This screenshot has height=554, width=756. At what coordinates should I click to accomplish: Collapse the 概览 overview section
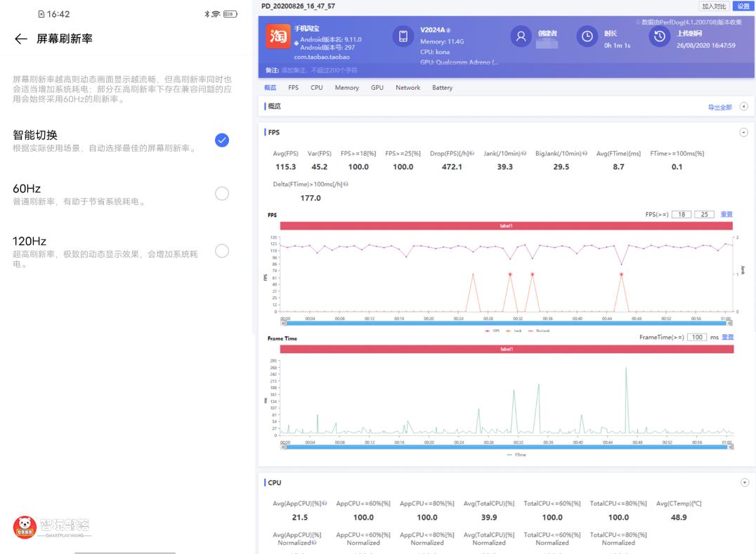click(x=744, y=106)
